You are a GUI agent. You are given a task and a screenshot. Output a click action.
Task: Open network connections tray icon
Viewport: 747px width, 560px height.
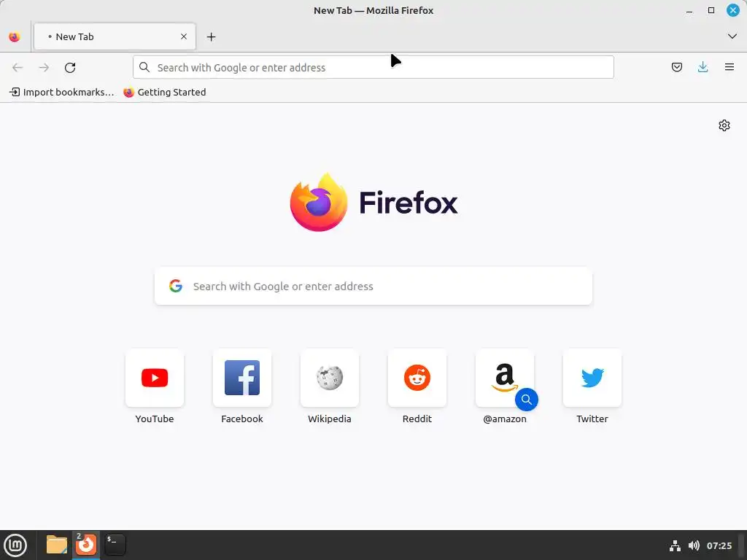click(x=675, y=545)
